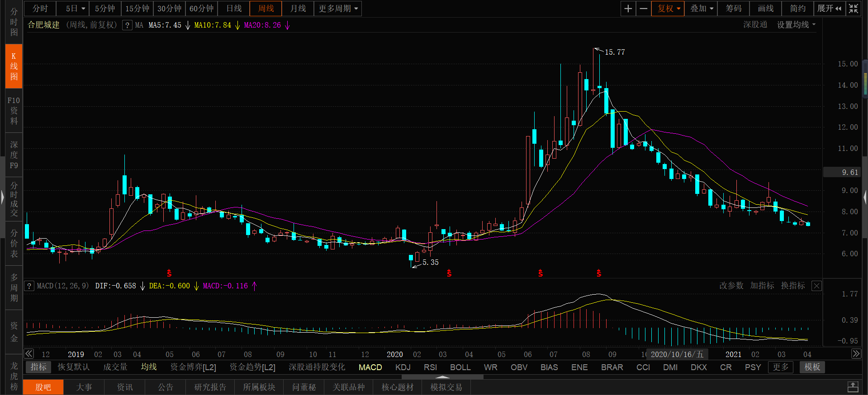Click the 指标 button
The width and height of the screenshot is (868, 395).
[38, 367]
